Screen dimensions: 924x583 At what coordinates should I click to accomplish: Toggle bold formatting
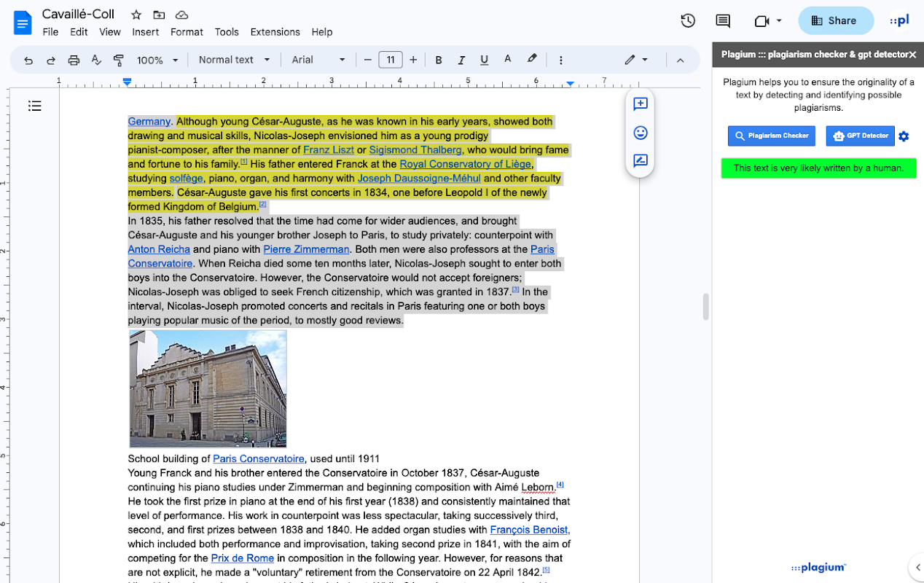(439, 60)
